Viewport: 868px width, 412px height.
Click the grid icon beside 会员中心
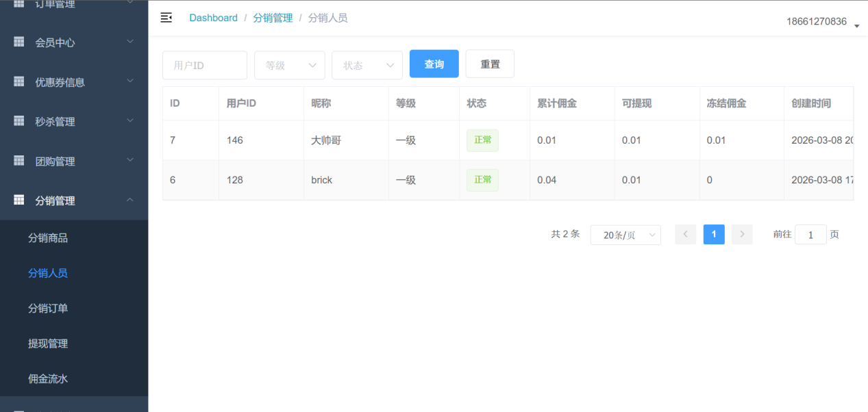[19, 42]
